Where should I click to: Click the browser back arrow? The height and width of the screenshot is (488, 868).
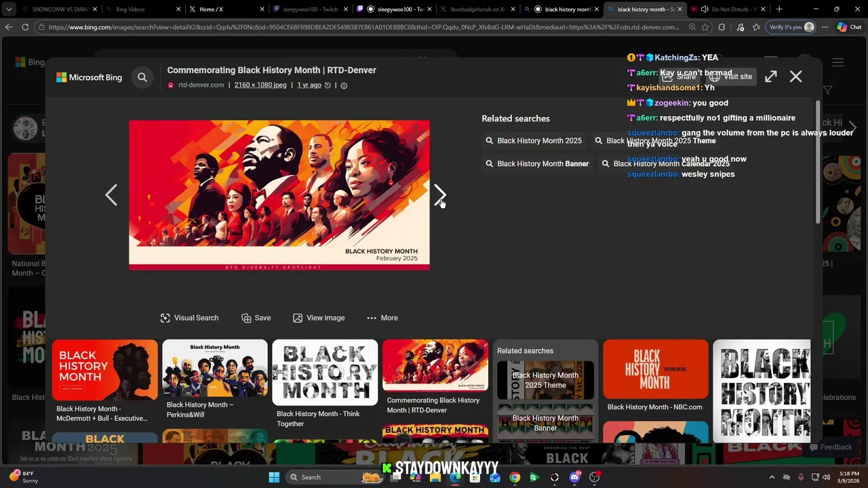tap(9, 27)
